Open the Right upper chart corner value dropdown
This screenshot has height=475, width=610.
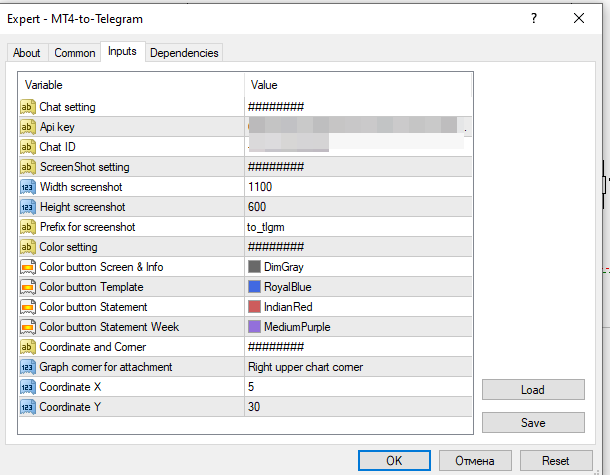358,367
